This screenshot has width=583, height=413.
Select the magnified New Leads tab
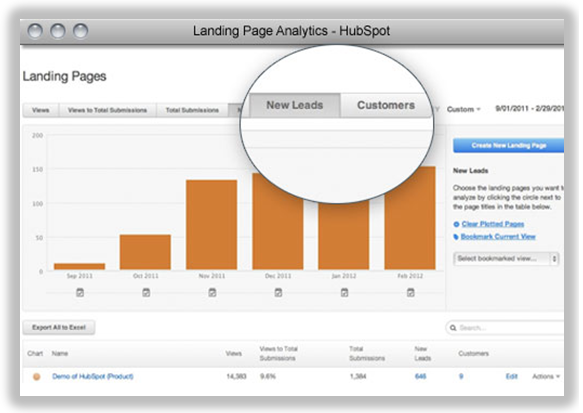295,105
